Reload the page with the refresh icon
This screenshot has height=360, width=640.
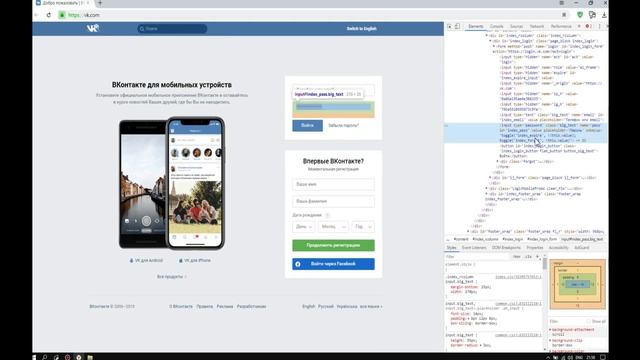coord(49,15)
